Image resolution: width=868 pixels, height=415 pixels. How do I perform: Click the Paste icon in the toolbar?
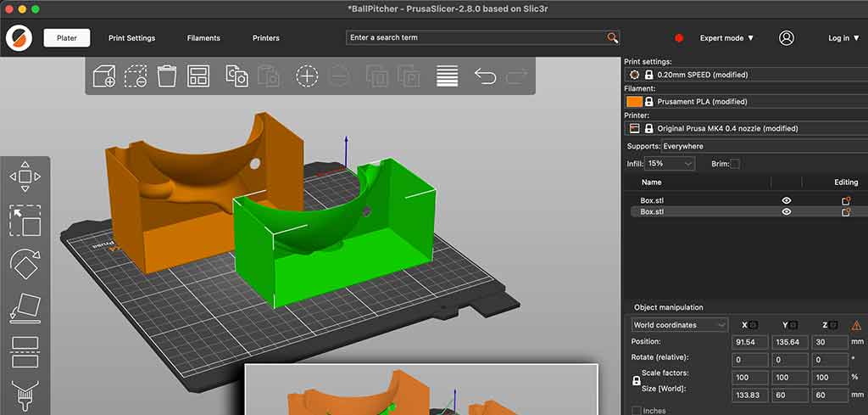(269, 76)
